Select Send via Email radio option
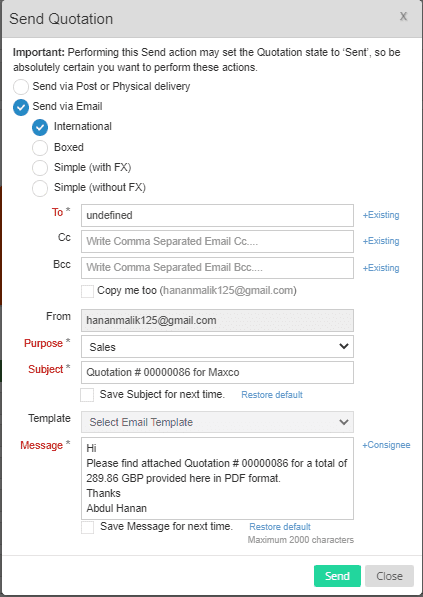Image resolution: width=423 pixels, height=597 pixels. coord(21,107)
